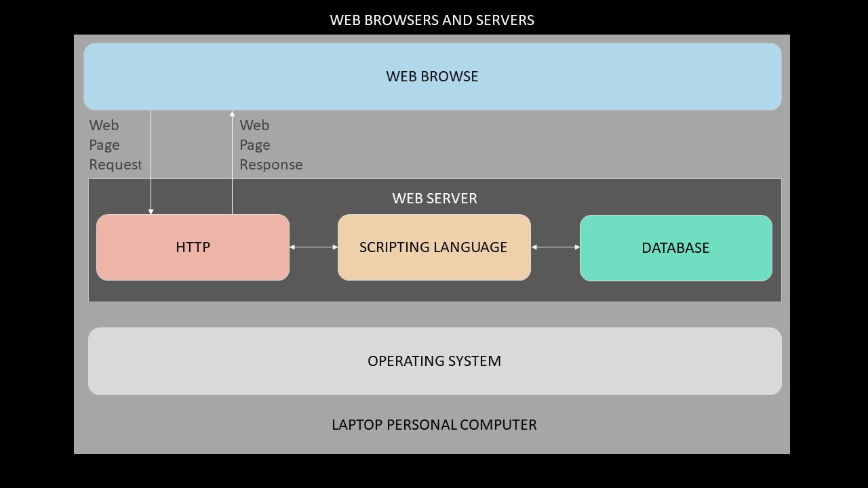Click the DATABASE green box
The width and height of the screenshot is (868, 488).
pyautogui.click(x=676, y=248)
